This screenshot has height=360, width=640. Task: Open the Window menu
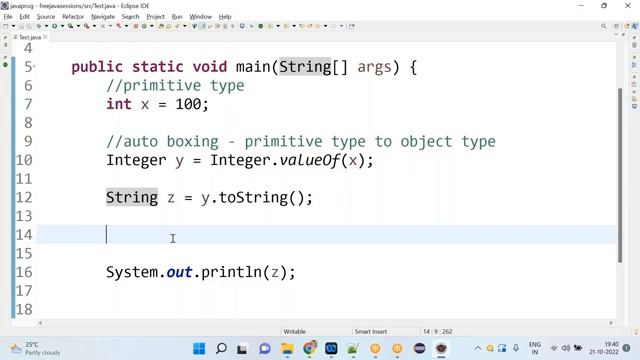coord(200,17)
